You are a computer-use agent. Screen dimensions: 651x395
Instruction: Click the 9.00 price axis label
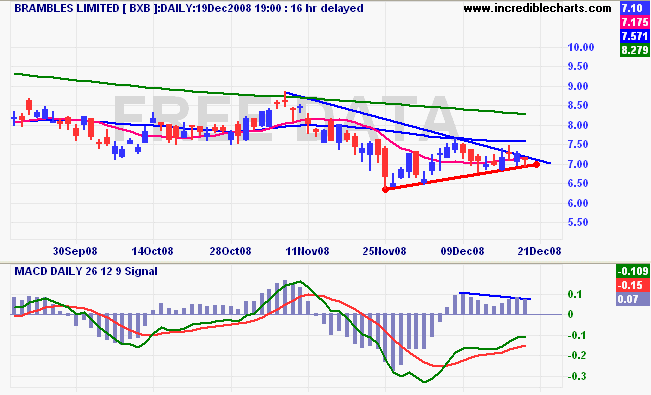coord(578,86)
